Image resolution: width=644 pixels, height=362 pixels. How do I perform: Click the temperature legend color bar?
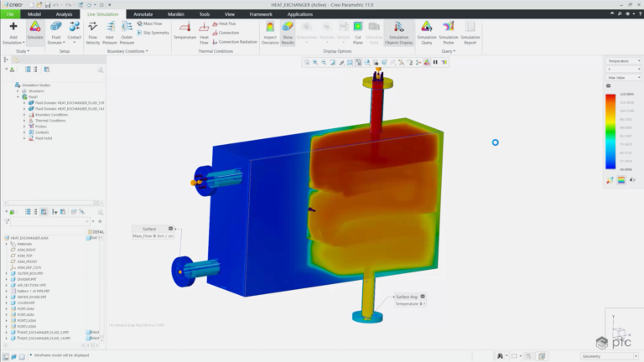point(610,132)
